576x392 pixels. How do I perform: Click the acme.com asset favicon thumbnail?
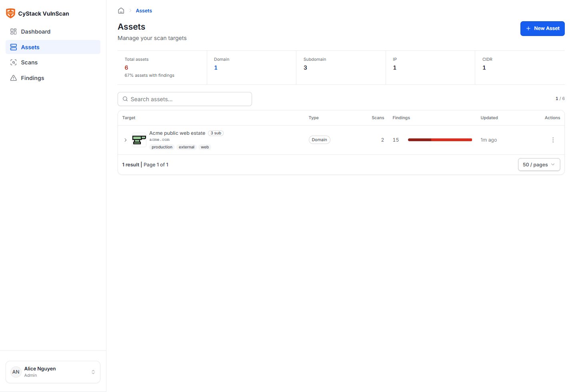139,140
